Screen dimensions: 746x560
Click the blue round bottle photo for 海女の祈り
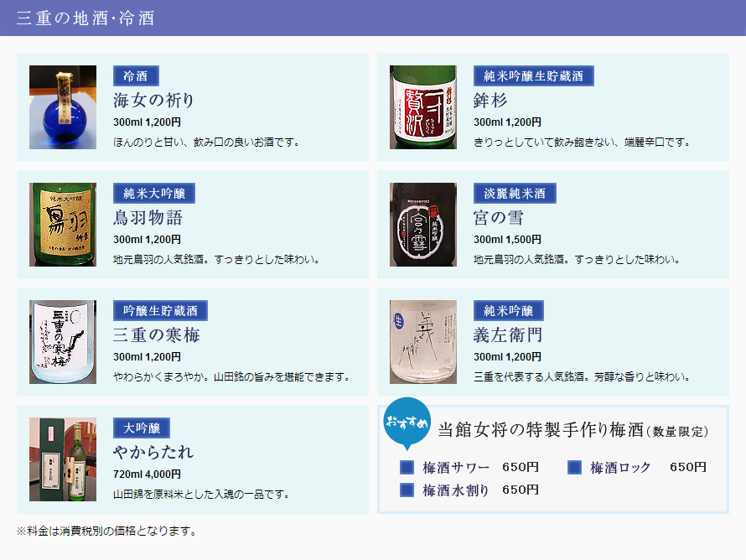point(63,107)
